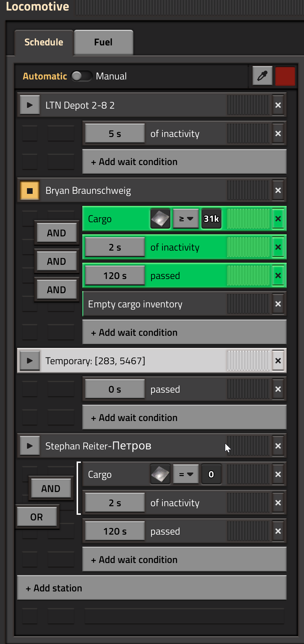The height and width of the screenshot is (644, 304).
Task: Click the red train color swatch
Action: (x=285, y=76)
